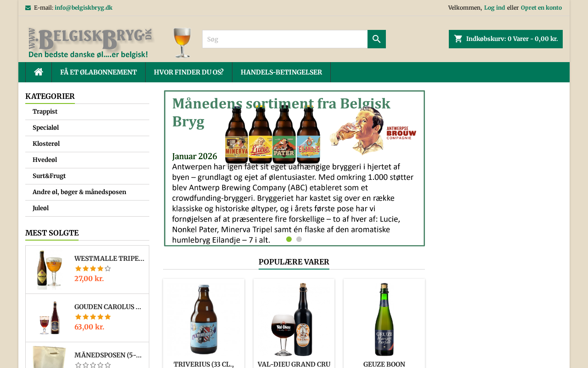Click the Månedsposen star rating
The image size is (588, 368).
click(93, 365)
